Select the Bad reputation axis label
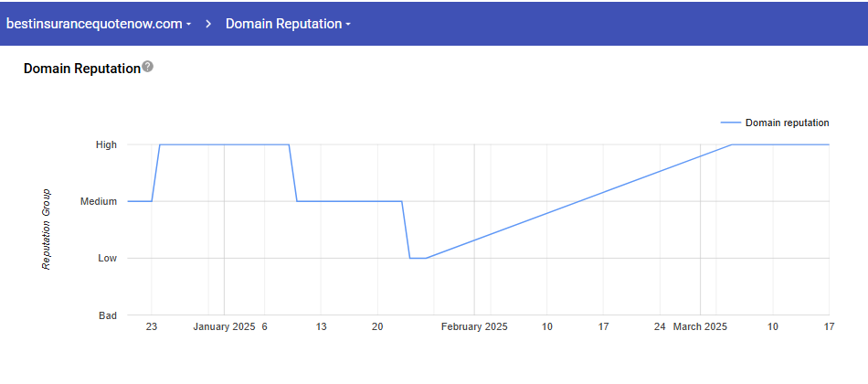 tap(107, 315)
